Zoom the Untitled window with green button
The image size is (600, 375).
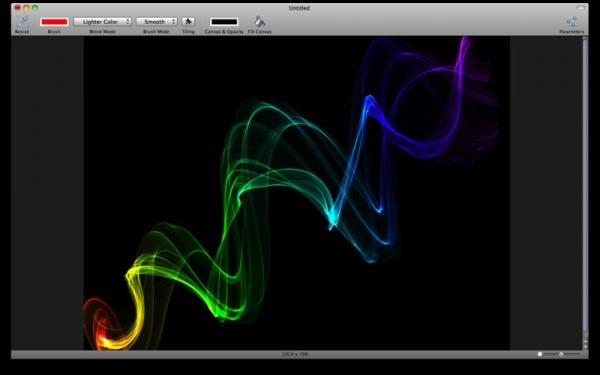(35, 8)
